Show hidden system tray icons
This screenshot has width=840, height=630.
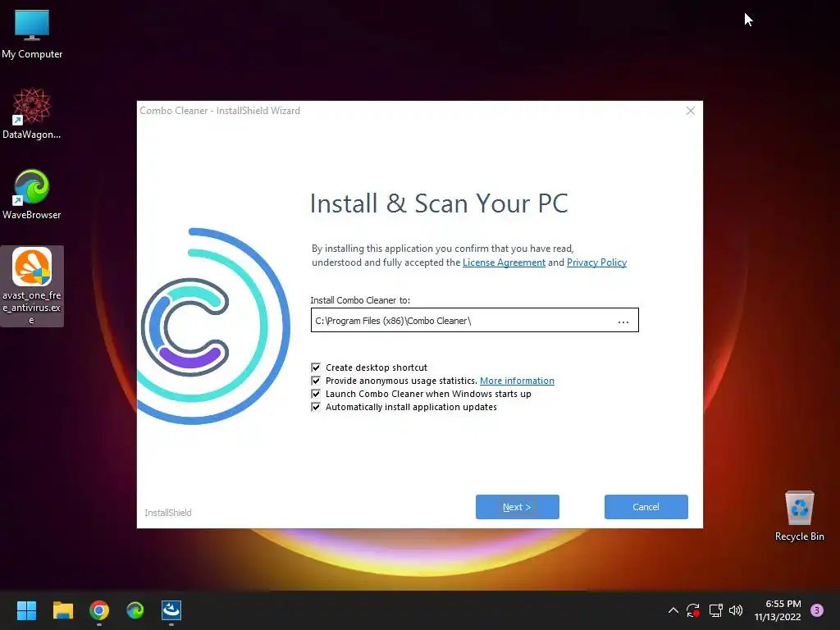[673, 610]
